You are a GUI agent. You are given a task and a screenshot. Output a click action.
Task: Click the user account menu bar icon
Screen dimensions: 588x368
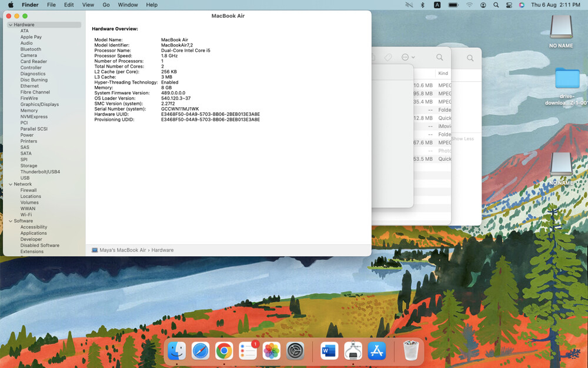pyautogui.click(x=483, y=5)
